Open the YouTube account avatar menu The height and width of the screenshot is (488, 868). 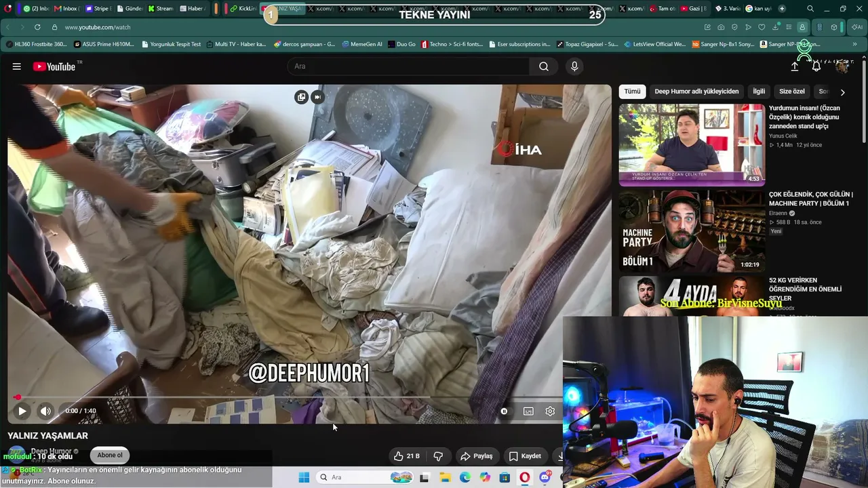pos(842,66)
